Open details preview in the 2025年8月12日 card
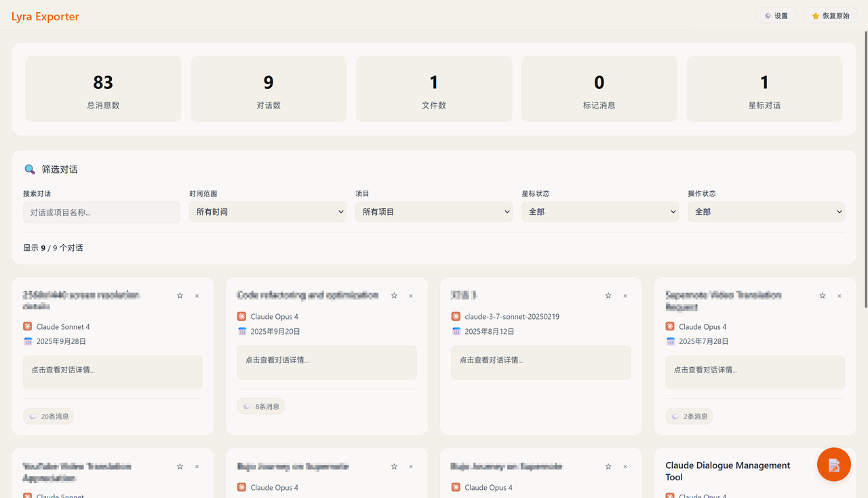868x498 pixels. pos(541,362)
